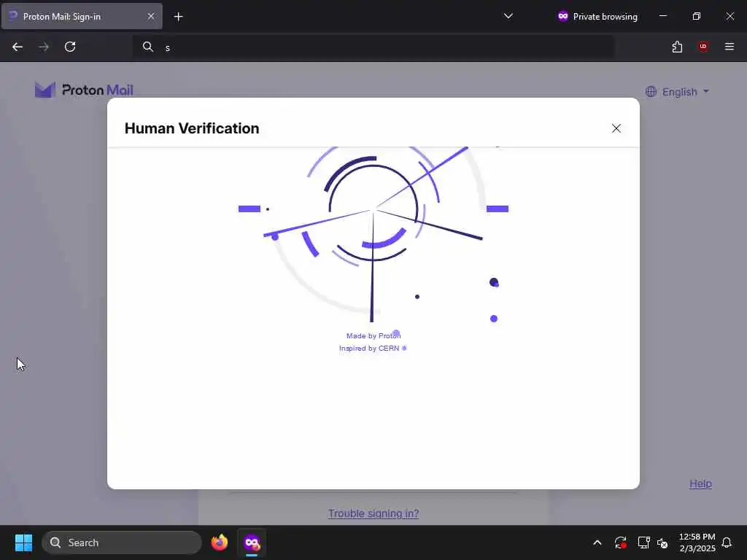Minimize the browser window
Image resolution: width=747 pixels, height=560 pixels.
tap(662, 16)
